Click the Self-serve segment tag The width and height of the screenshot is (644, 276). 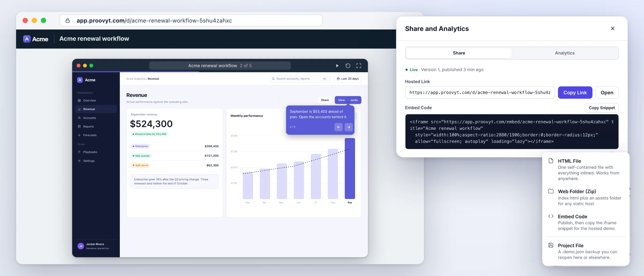[140, 165]
